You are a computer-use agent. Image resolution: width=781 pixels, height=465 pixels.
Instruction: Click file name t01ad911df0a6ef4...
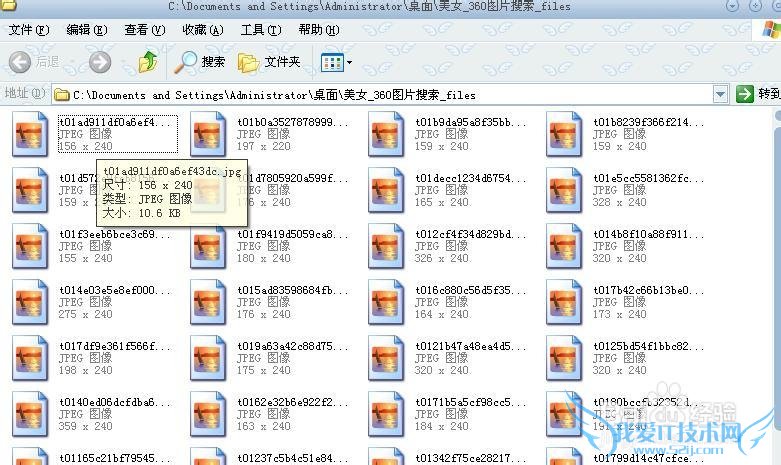click(x=115, y=122)
